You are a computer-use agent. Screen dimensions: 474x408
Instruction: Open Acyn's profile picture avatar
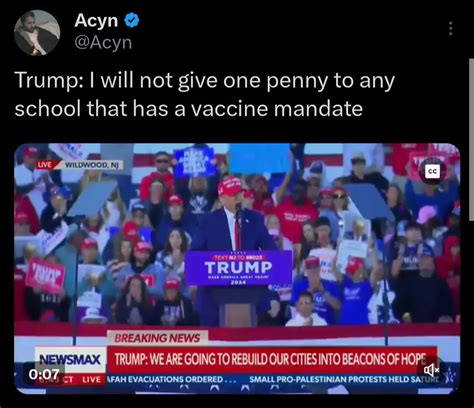point(37,33)
